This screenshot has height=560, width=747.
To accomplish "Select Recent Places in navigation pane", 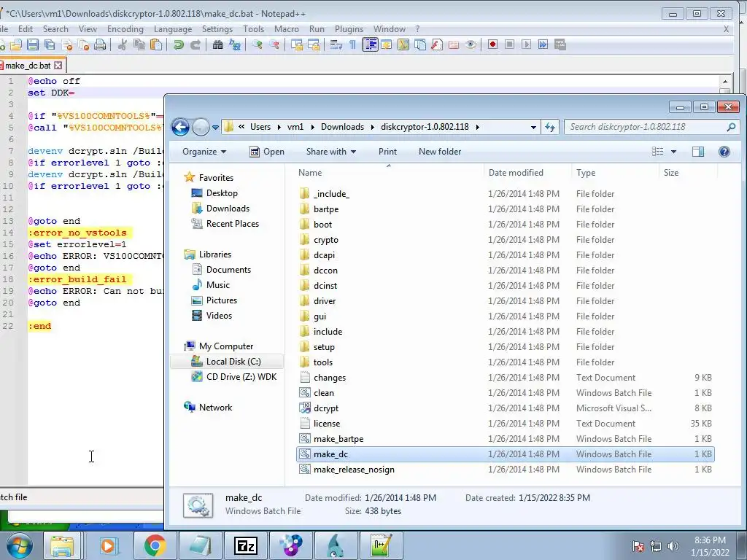I will (x=233, y=224).
